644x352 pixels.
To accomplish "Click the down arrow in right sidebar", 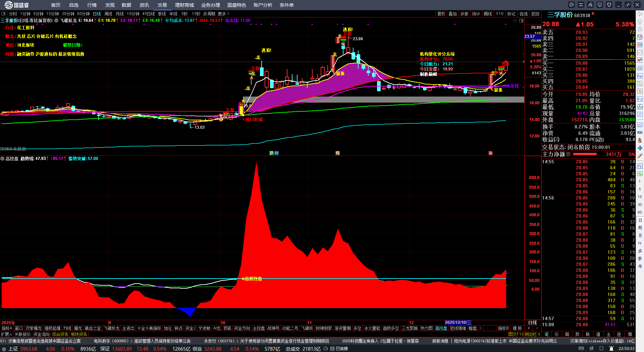I will 640,30.
